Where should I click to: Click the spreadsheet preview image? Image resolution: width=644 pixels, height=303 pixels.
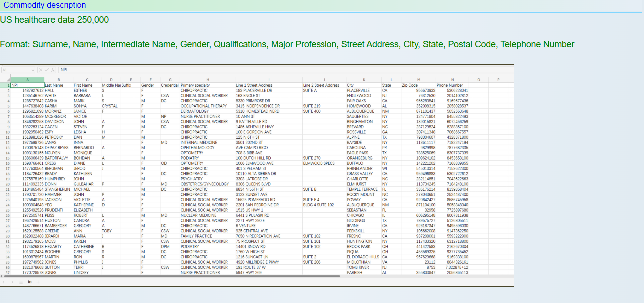(257, 175)
